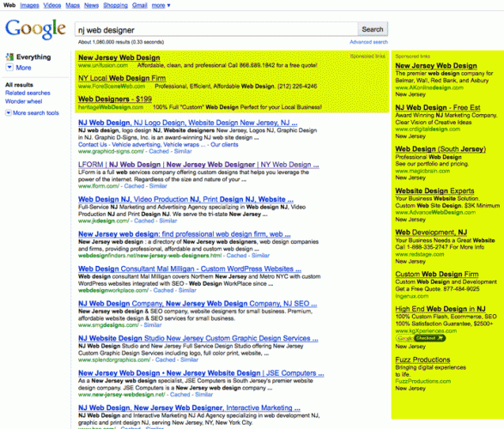The width and height of the screenshot is (504, 429).
Task: Click www.AKonlinedesign.com ad URL
Action: (429, 88)
